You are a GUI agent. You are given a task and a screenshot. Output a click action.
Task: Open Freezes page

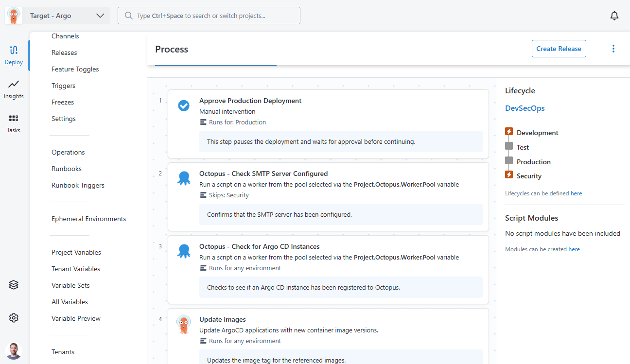[x=63, y=102]
